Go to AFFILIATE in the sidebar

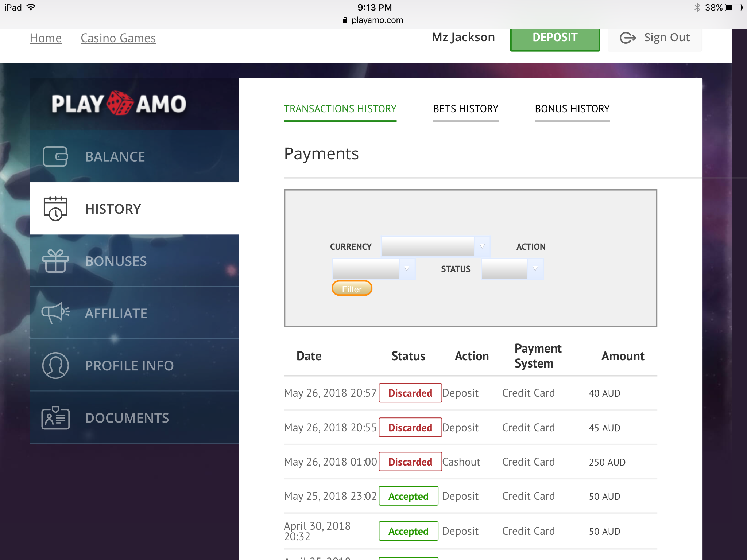tap(134, 313)
